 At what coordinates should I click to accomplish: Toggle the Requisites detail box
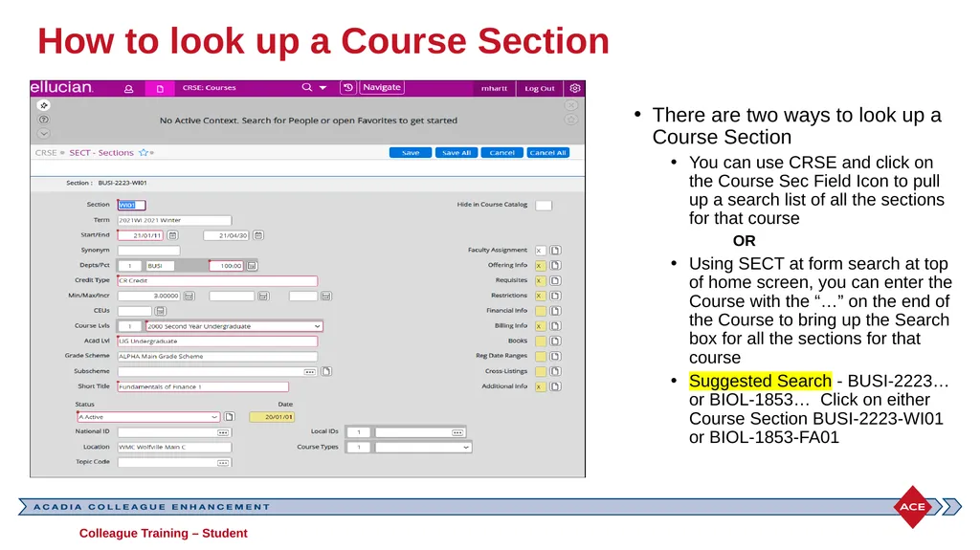tap(540, 280)
